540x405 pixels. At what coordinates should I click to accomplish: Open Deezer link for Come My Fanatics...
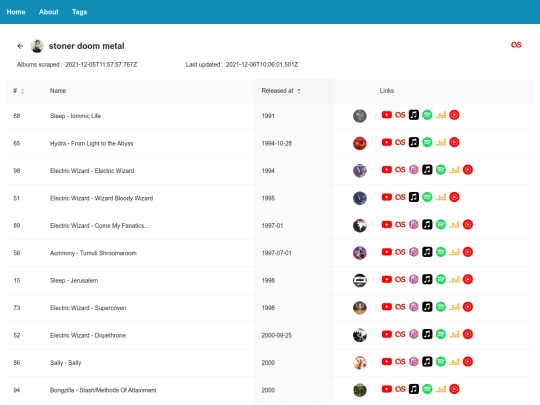(x=454, y=225)
